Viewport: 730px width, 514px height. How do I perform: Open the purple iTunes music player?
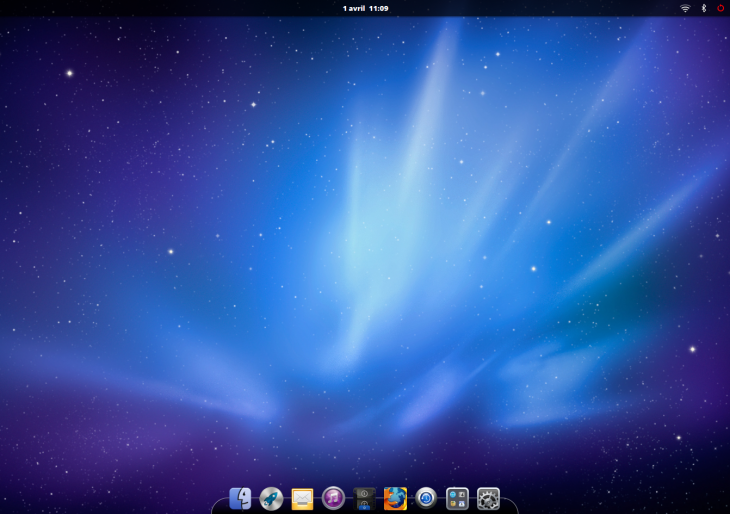pyautogui.click(x=333, y=498)
